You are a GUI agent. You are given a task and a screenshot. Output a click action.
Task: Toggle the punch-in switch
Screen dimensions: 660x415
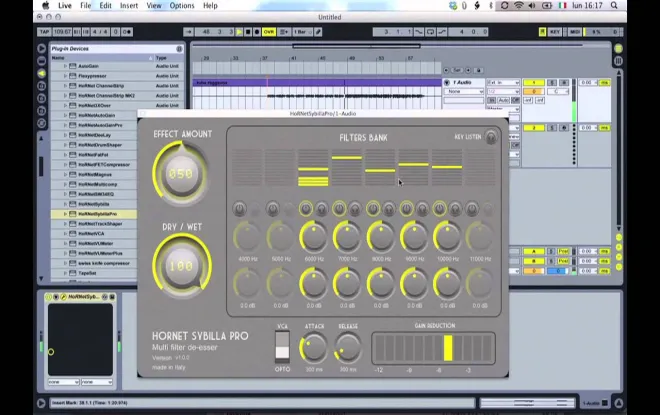coord(419,32)
